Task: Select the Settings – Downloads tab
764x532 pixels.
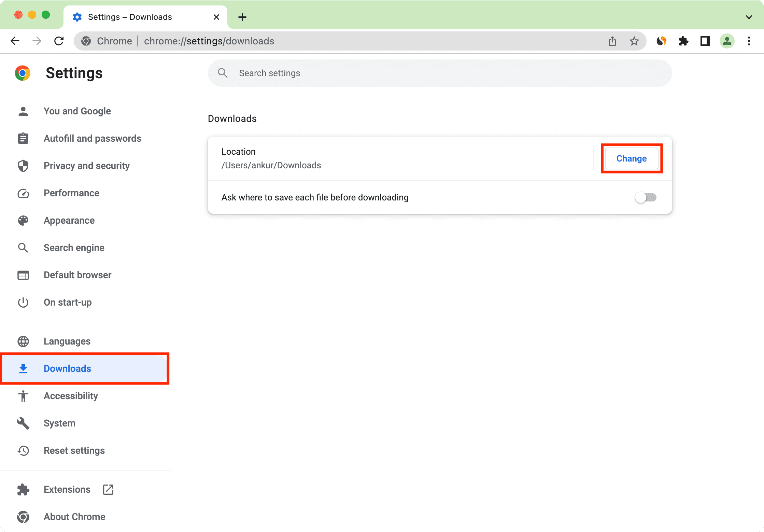Action: click(x=130, y=17)
